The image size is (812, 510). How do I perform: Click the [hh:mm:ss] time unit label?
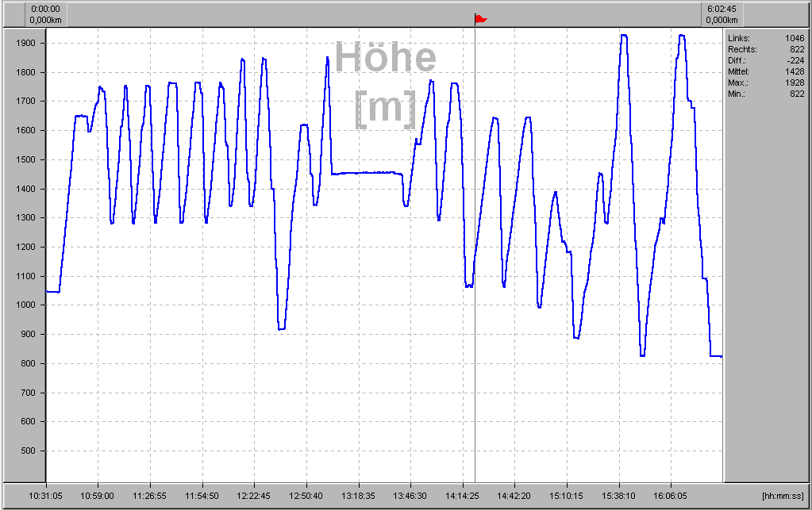point(783,496)
